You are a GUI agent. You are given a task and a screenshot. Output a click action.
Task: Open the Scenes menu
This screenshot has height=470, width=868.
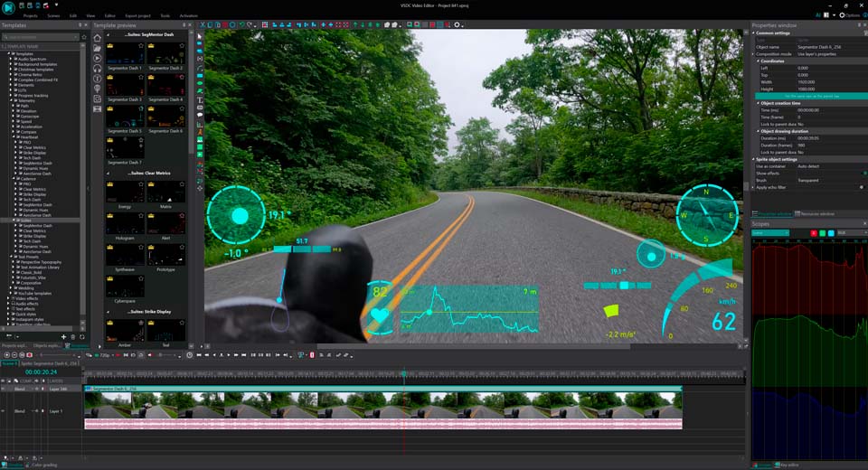coord(53,16)
